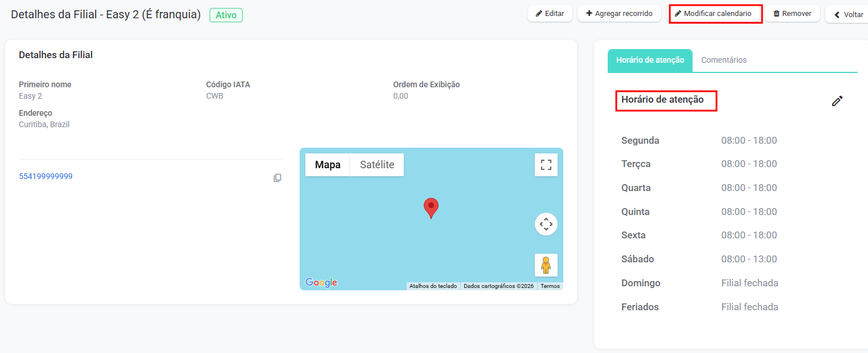
Task: Click the Editar button
Action: [x=550, y=14]
